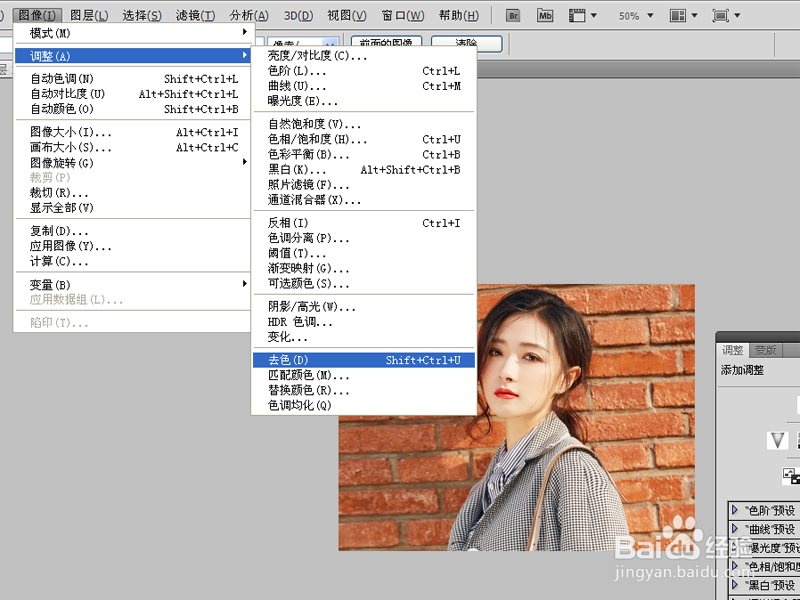Select 色彩平衡(B)... adjustment

(x=364, y=155)
